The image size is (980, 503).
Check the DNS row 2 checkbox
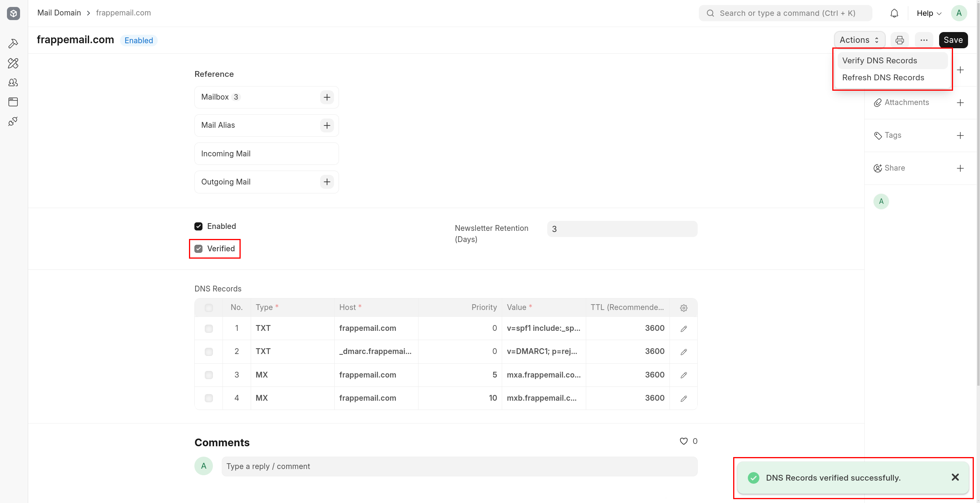(209, 352)
